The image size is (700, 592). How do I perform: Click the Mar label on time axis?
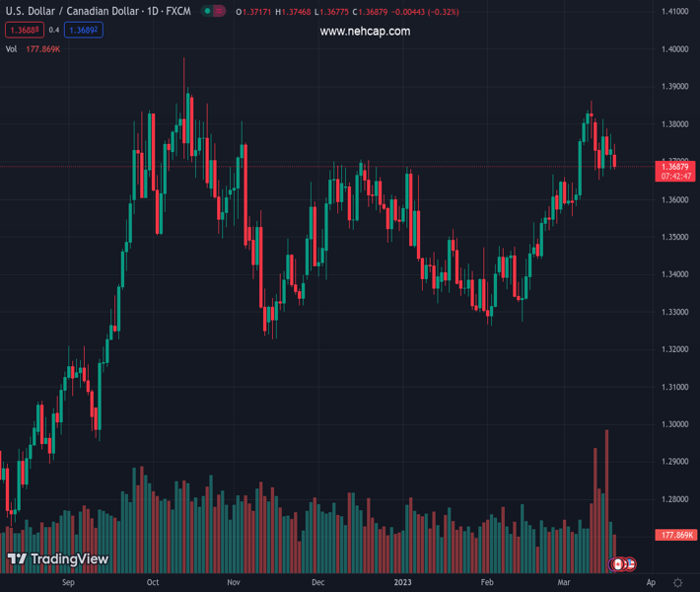point(563,583)
